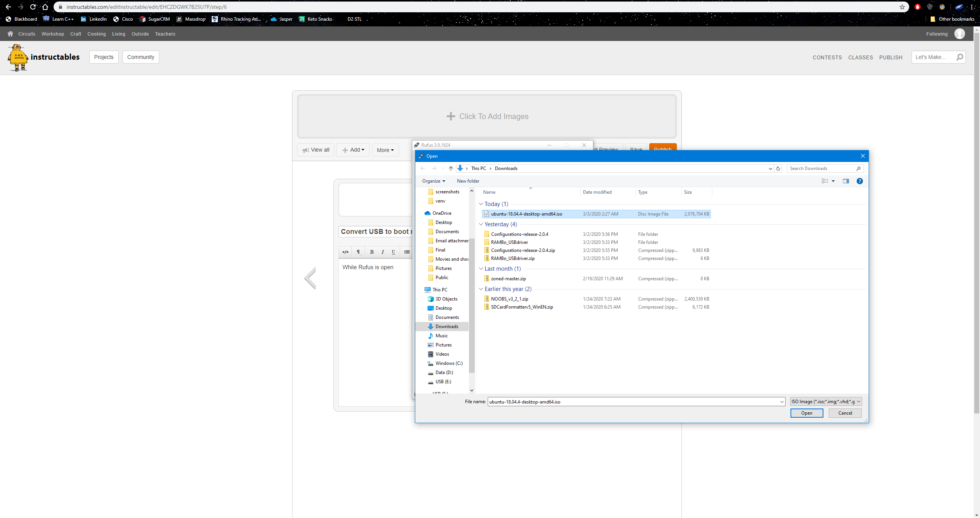Screen dimensions: 980x518
Task: Click the Up one level arrow
Action: point(451,168)
